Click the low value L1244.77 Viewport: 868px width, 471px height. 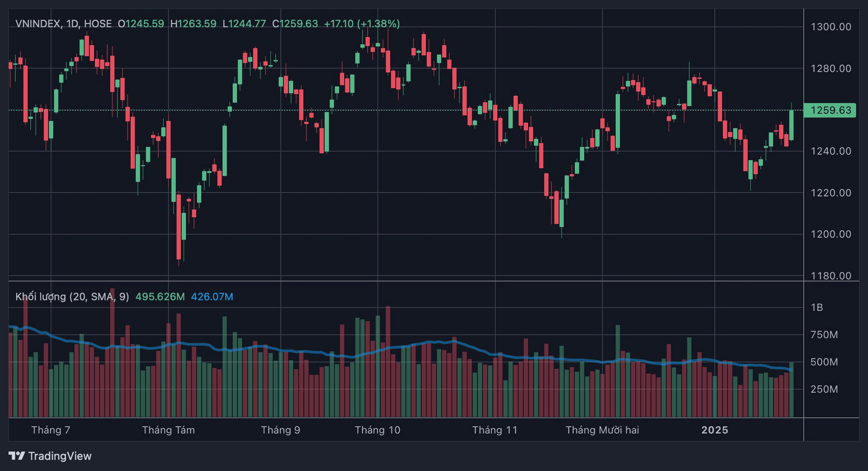pos(245,24)
